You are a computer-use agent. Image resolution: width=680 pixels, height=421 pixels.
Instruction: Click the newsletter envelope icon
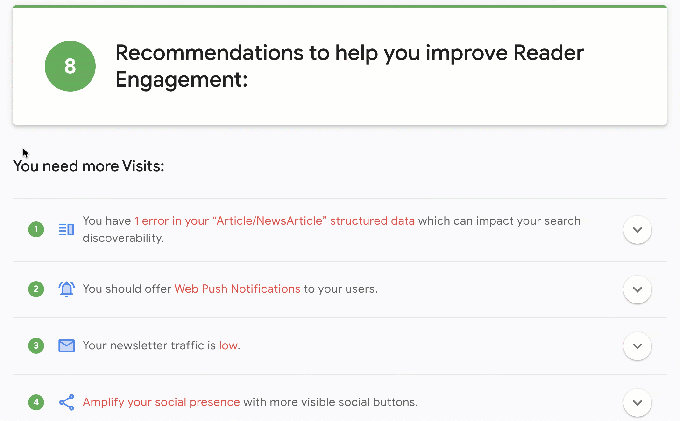click(x=66, y=346)
